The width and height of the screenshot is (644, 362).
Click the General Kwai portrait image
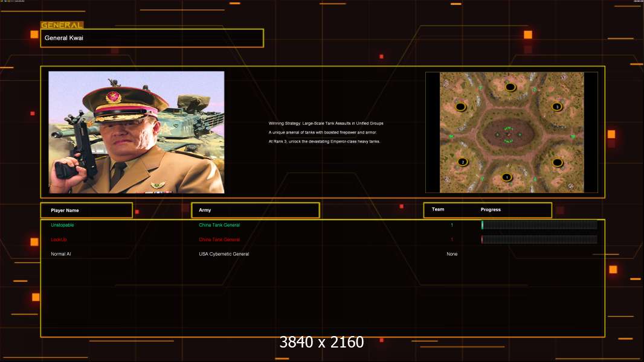click(136, 132)
